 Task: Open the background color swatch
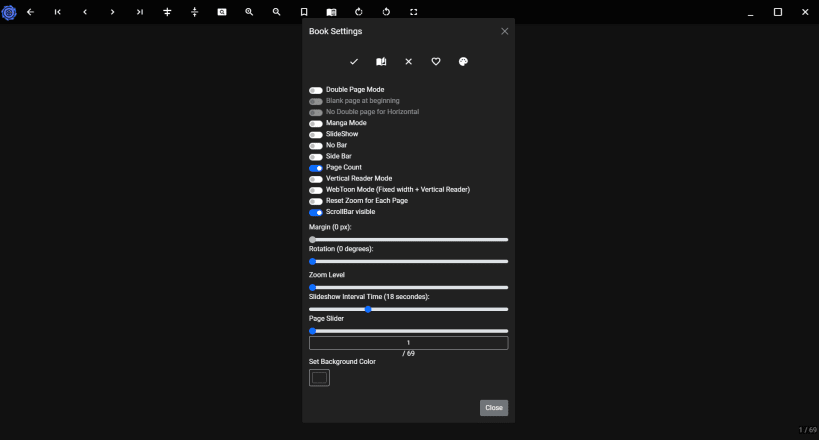coord(319,377)
